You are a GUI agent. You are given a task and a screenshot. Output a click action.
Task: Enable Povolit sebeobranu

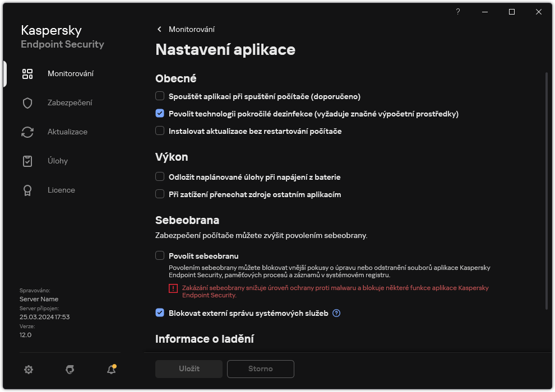click(159, 255)
